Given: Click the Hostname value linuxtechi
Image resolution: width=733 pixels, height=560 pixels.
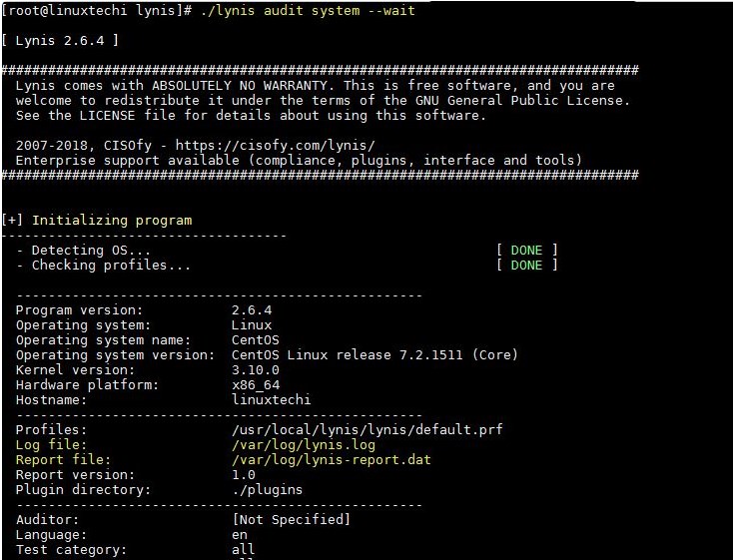Looking at the screenshot, I should pos(271,399).
